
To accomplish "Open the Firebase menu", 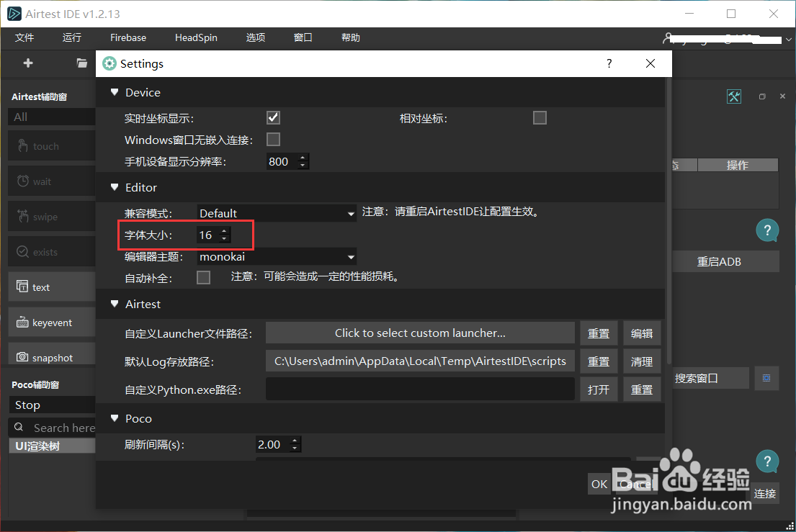I will (128, 37).
